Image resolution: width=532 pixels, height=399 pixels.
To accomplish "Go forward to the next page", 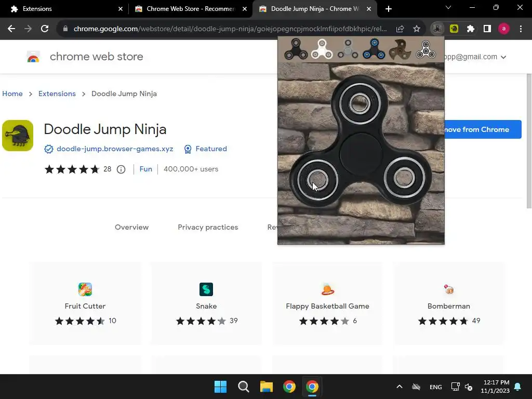I will pyautogui.click(x=28, y=29).
